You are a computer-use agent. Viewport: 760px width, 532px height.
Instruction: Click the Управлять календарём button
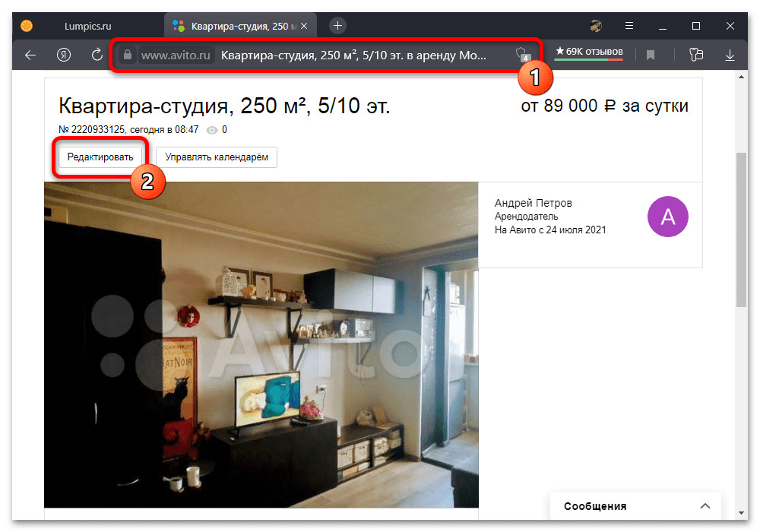click(x=217, y=157)
